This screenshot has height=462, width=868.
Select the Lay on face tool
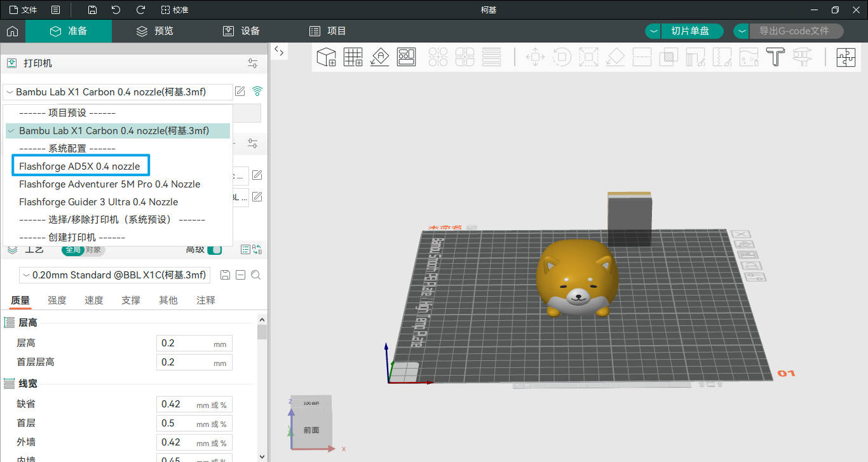[x=615, y=57]
